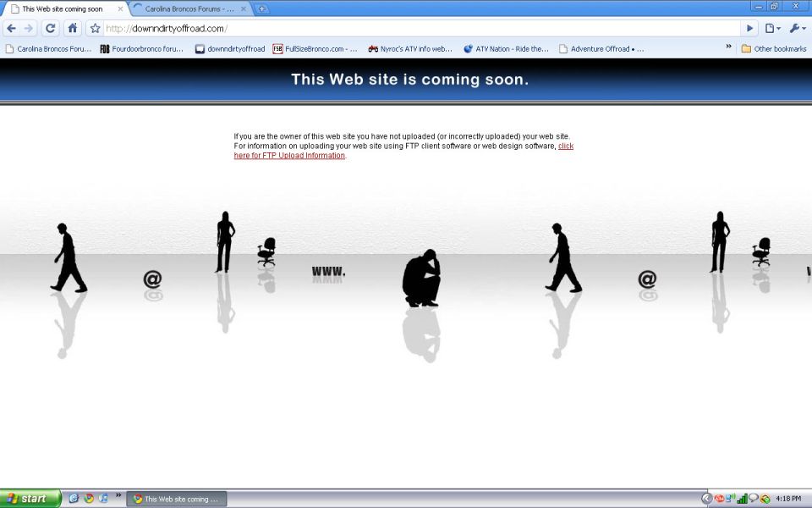Click the third quick launch icon

click(x=103, y=499)
